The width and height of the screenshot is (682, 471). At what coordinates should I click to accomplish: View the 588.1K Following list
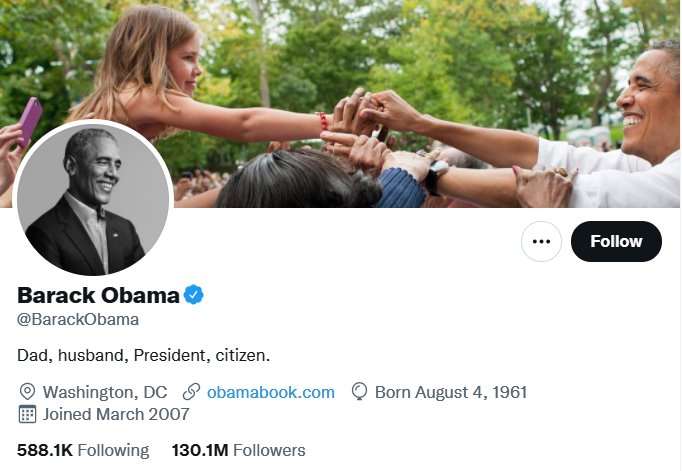[83, 450]
